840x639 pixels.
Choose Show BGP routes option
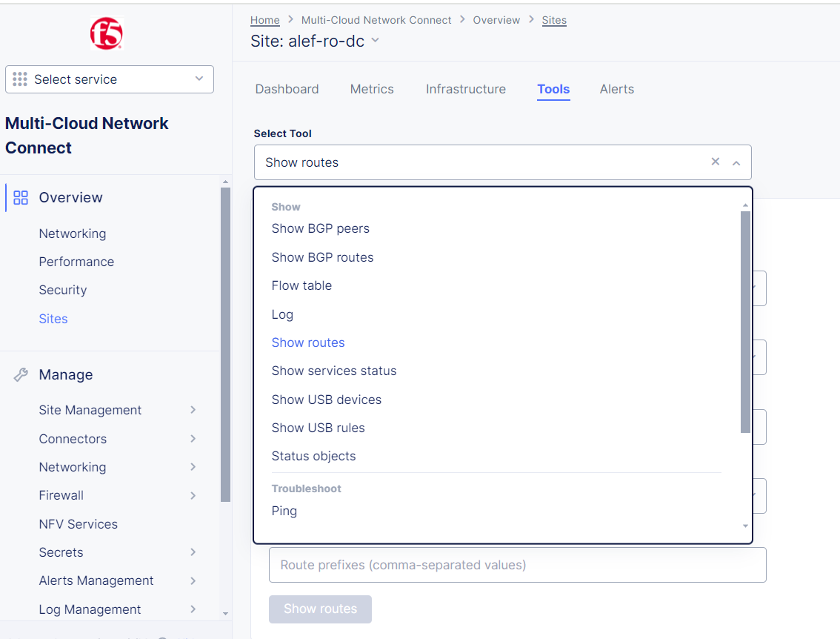322,257
